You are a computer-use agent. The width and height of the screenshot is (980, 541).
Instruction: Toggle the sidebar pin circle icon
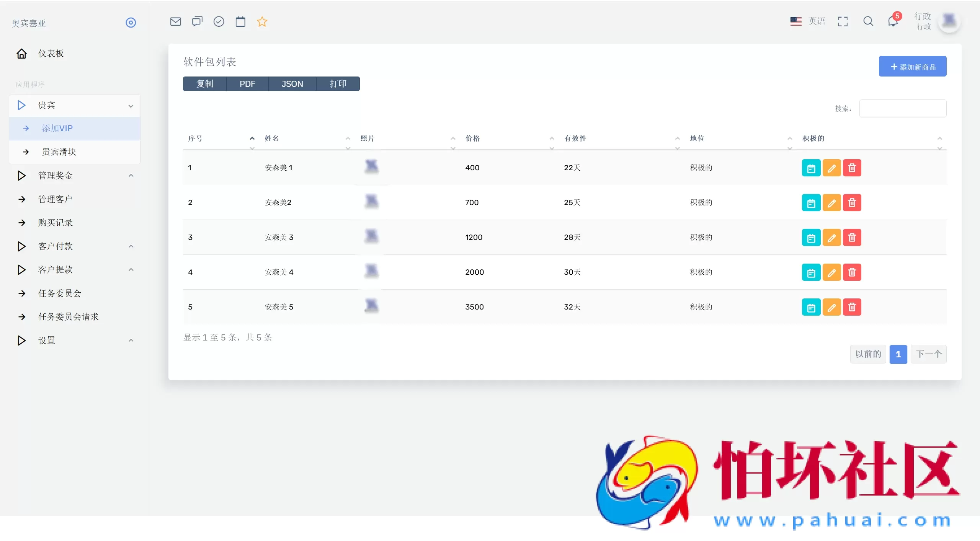[x=131, y=23]
